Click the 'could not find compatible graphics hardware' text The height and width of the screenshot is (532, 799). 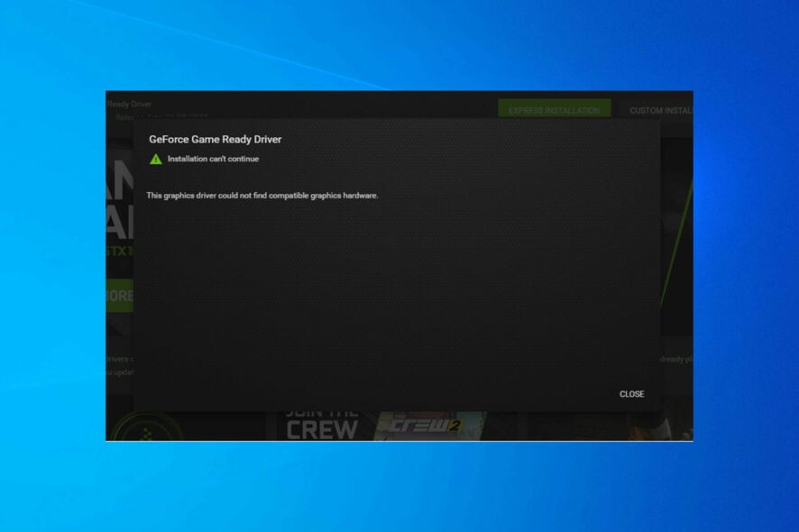[x=298, y=196]
